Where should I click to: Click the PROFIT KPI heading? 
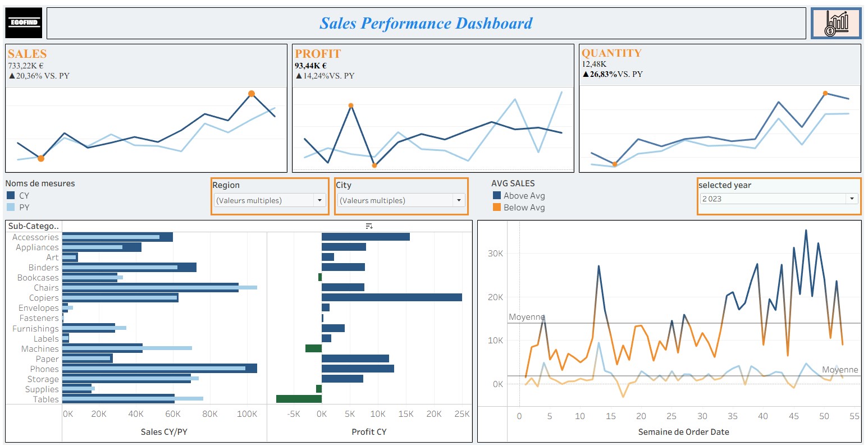[318, 54]
